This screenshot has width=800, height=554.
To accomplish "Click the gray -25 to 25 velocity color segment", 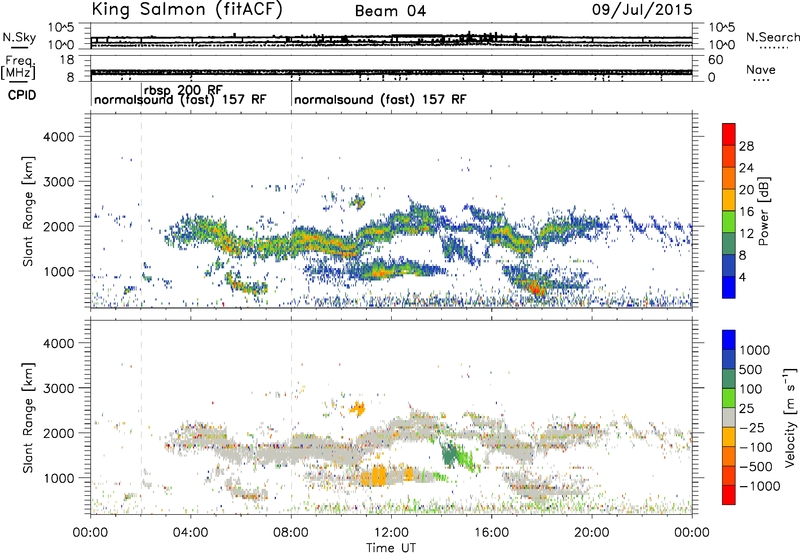I will [x=729, y=417].
